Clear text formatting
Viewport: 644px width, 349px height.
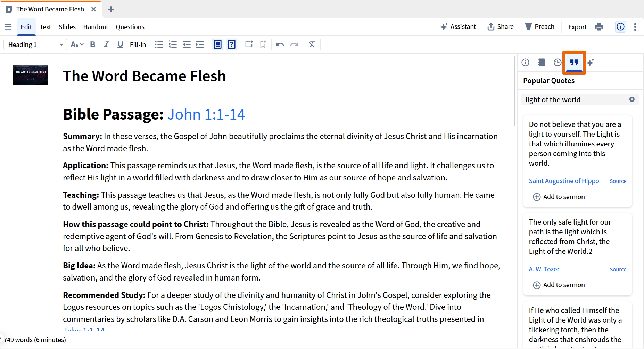(x=312, y=44)
